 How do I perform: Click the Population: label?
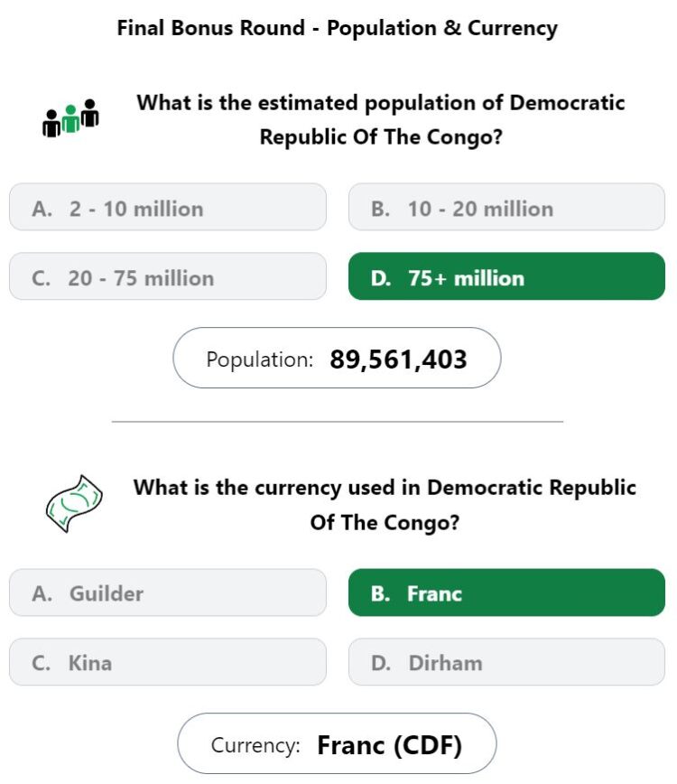coord(260,360)
